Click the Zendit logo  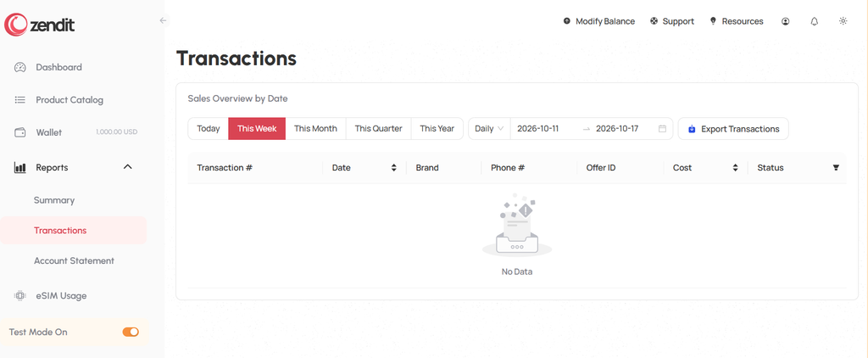coord(39,25)
